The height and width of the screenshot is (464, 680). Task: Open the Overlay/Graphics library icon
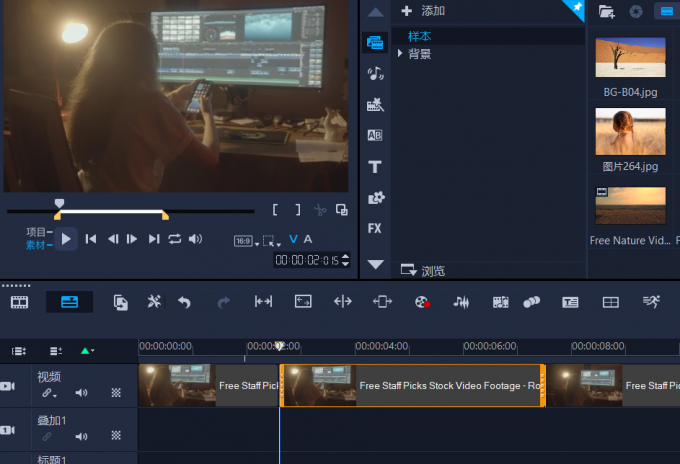coord(376,198)
